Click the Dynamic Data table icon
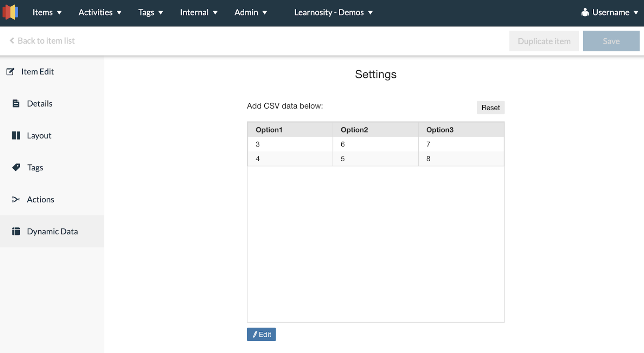This screenshot has height=353, width=644. pos(16,232)
